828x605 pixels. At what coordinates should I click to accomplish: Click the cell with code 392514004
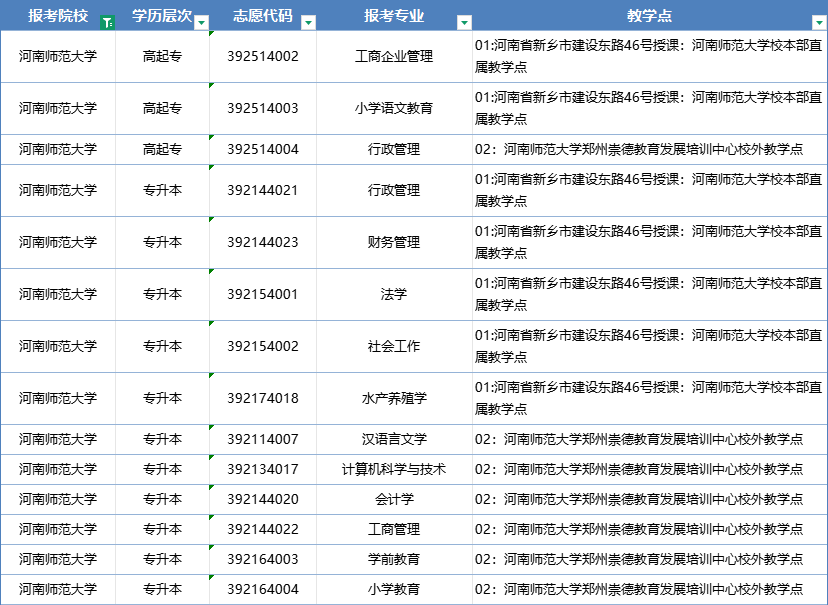pos(263,149)
